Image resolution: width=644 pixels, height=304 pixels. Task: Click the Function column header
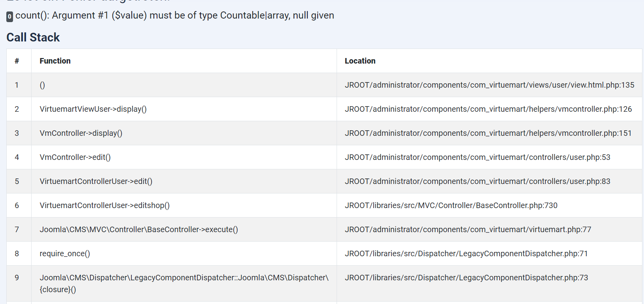(x=55, y=61)
